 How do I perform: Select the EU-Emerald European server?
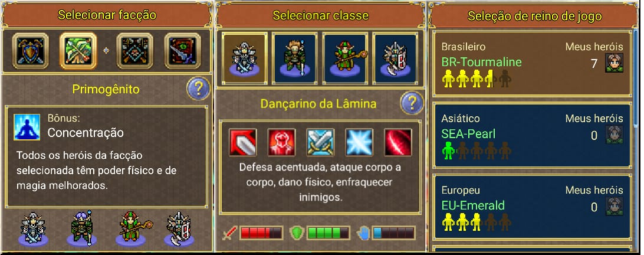(533, 207)
